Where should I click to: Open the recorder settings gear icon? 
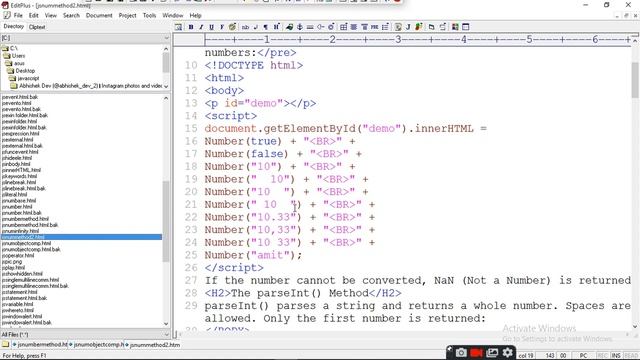tap(507, 352)
